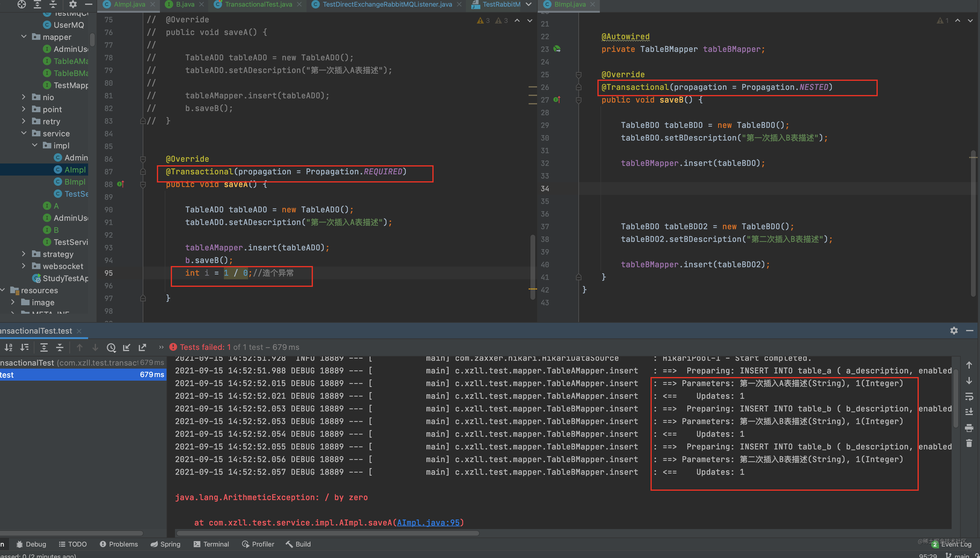
Task: Click the Export Test Results icon
Action: point(143,347)
